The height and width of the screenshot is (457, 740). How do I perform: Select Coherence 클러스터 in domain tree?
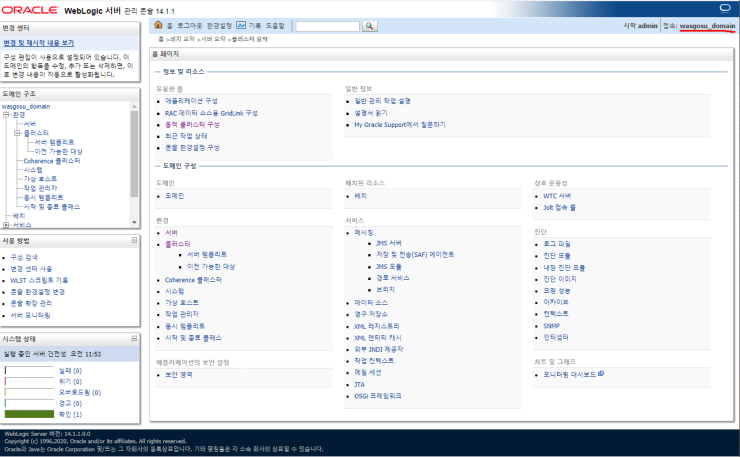coord(52,161)
